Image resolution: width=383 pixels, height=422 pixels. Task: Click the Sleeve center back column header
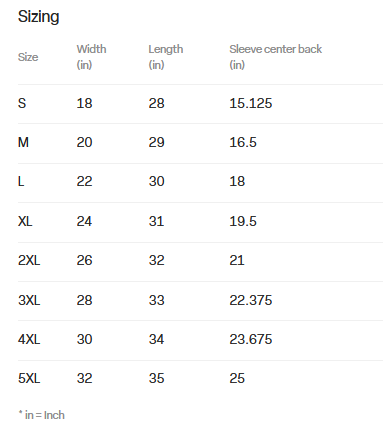pyautogui.click(x=275, y=57)
